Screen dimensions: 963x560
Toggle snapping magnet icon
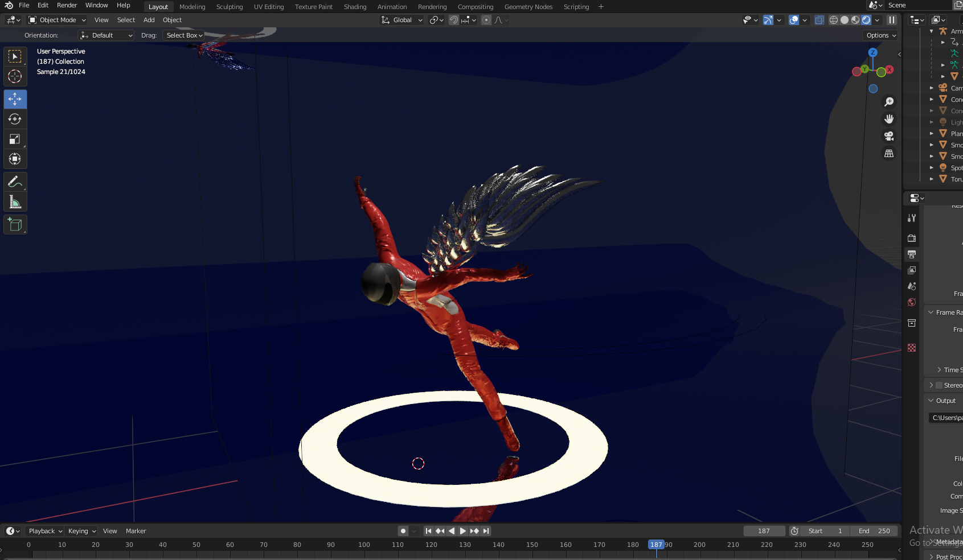pyautogui.click(x=454, y=20)
